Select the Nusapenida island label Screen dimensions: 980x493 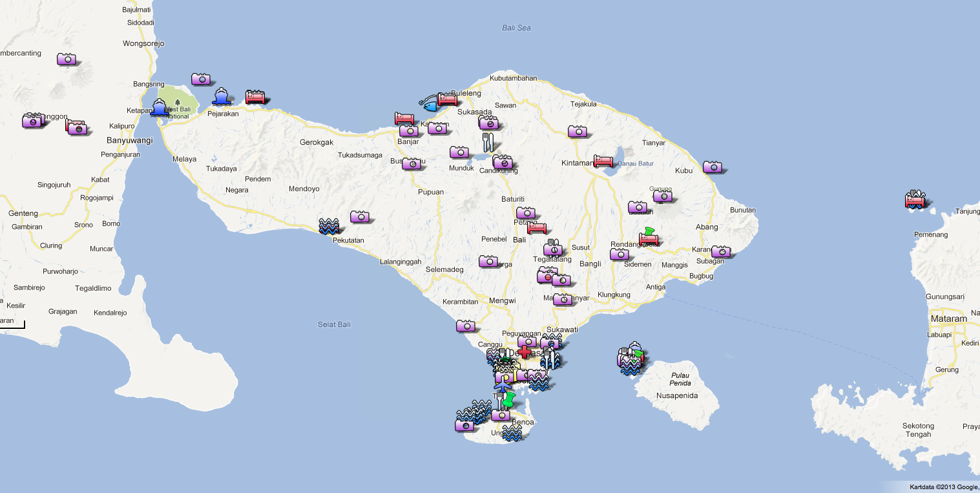(x=677, y=395)
